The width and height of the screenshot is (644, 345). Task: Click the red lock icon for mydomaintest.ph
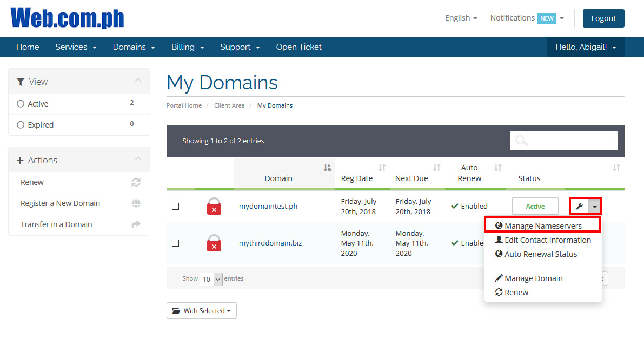(214, 206)
